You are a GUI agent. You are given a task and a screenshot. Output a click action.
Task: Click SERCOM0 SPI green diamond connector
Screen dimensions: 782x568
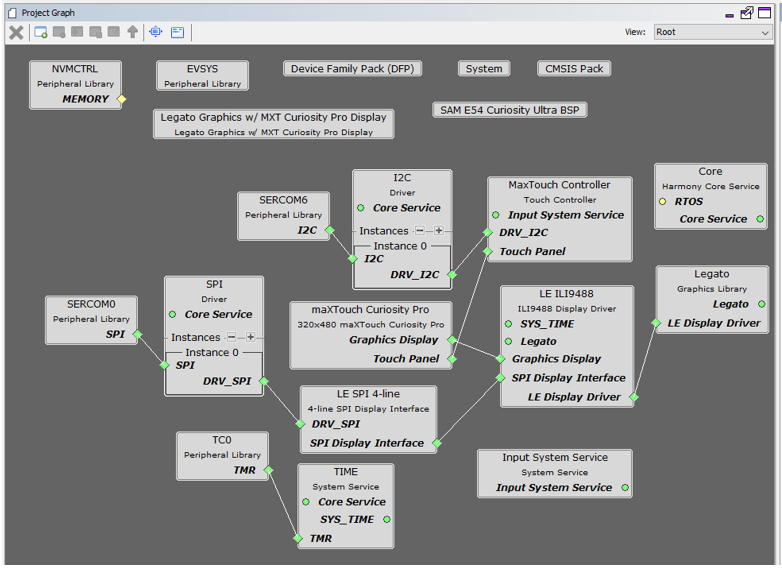pyautogui.click(x=138, y=334)
